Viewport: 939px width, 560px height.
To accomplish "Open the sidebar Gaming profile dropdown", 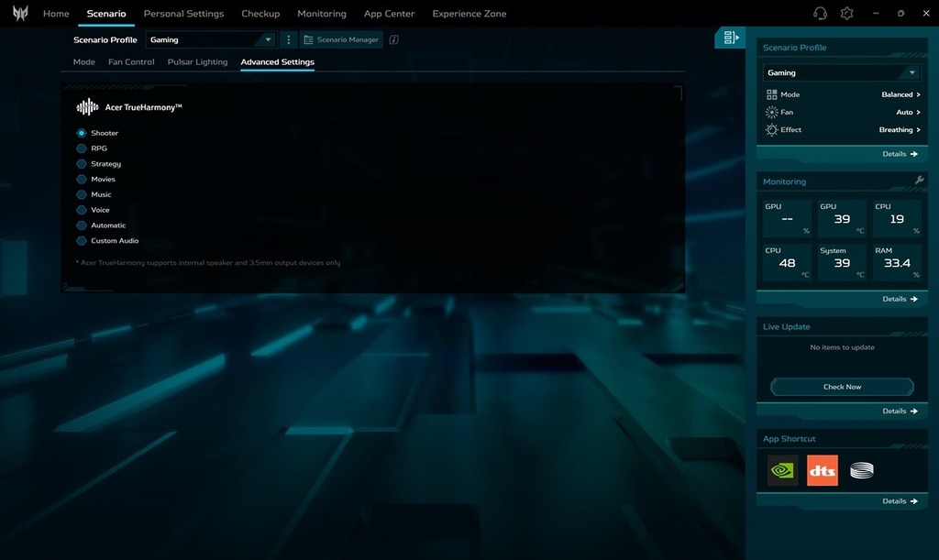I will (842, 72).
